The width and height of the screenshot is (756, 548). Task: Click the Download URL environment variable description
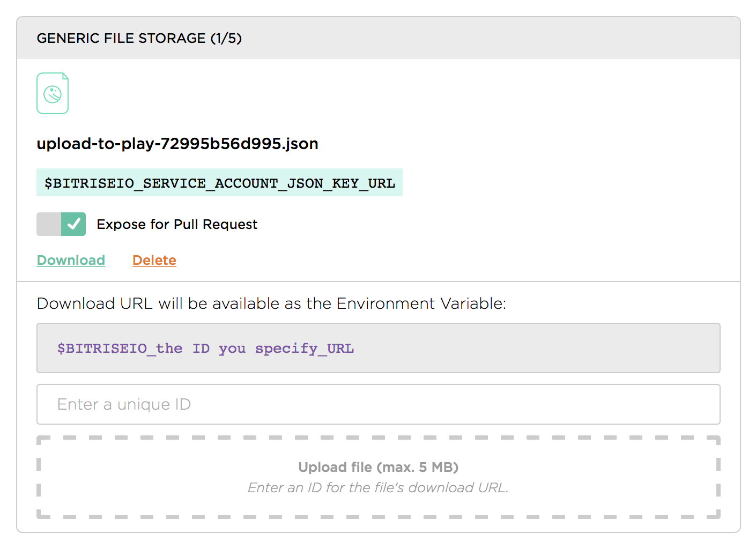click(271, 303)
